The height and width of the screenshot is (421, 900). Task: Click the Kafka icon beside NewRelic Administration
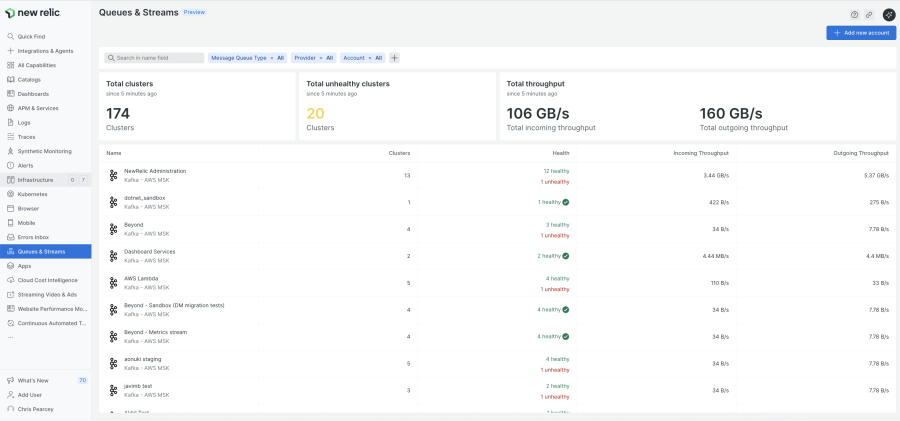113,175
